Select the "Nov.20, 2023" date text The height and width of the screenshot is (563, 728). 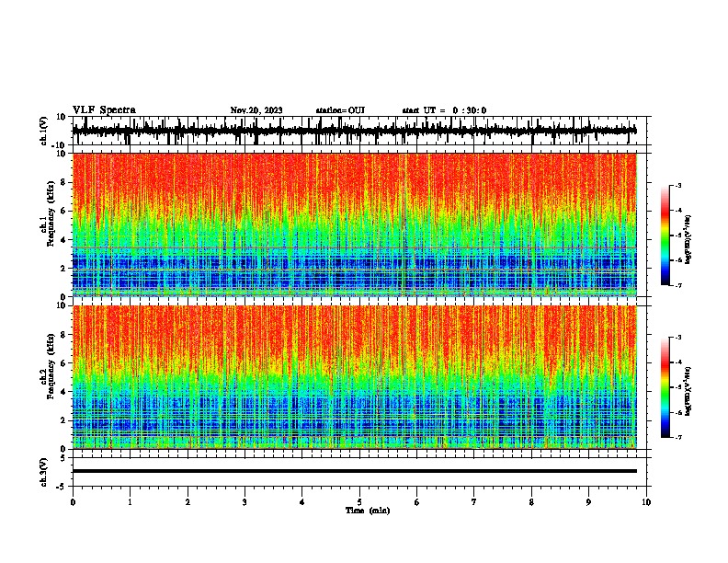256,110
